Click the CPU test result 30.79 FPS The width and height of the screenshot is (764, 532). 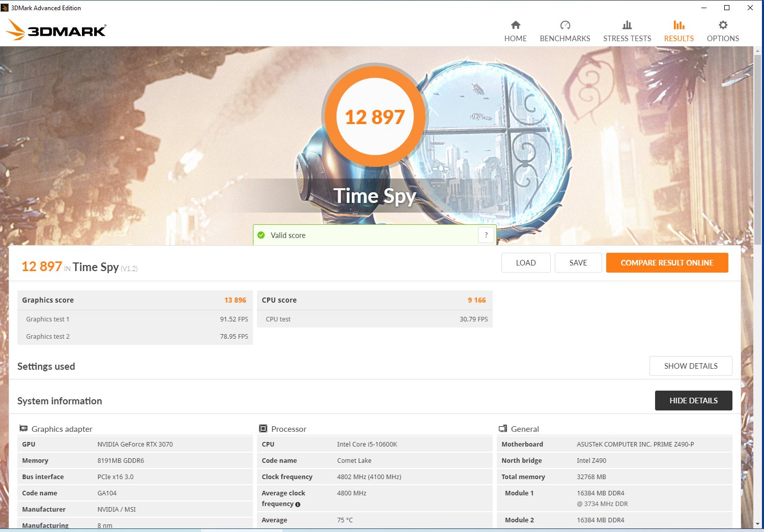(x=474, y=319)
